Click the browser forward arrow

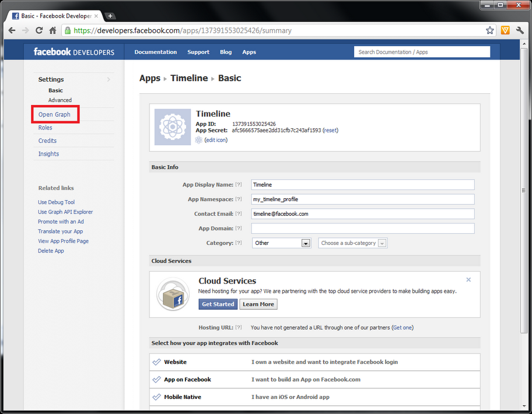pyautogui.click(x=26, y=30)
